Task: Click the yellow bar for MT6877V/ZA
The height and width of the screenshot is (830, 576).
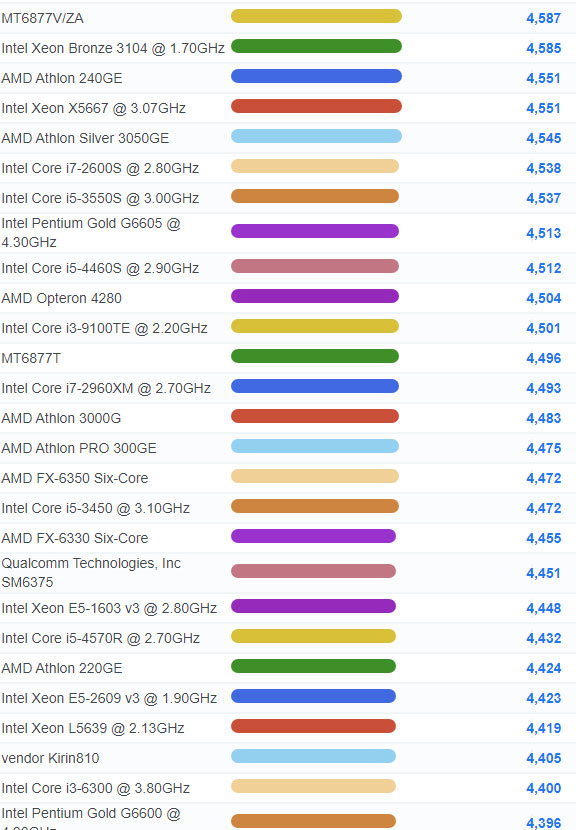Action: click(x=317, y=16)
